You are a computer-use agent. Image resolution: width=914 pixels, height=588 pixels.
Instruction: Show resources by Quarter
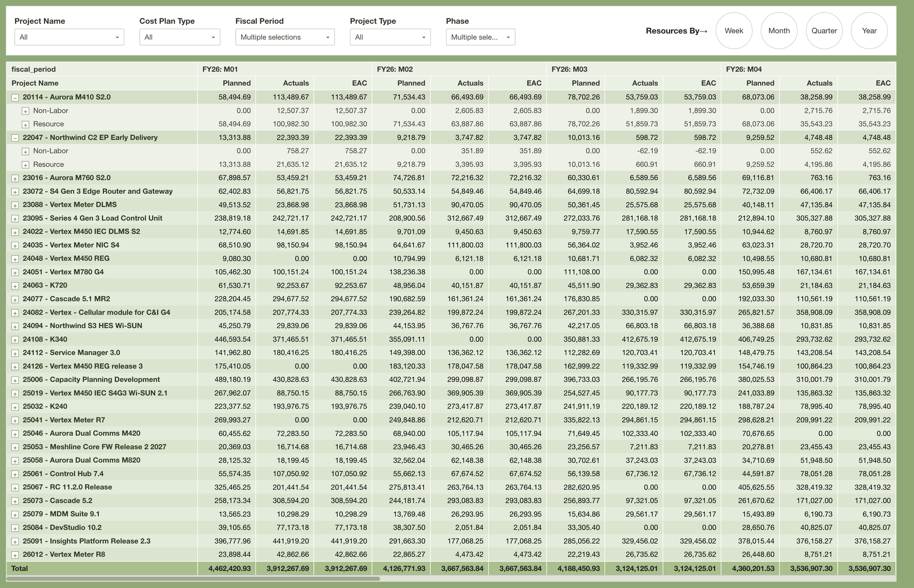[x=824, y=31]
